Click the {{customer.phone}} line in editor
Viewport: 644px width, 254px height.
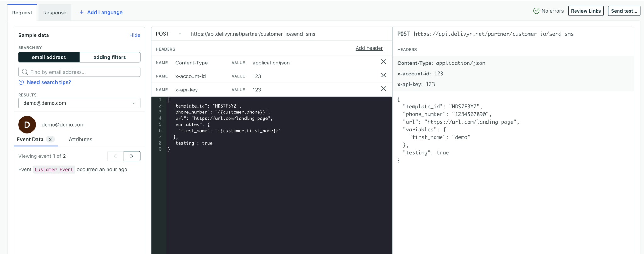pos(221,112)
